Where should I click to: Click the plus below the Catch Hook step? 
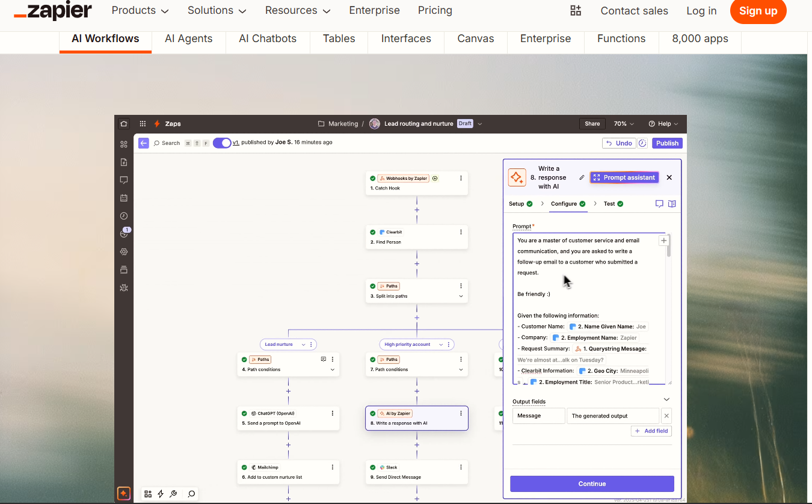(x=417, y=210)
